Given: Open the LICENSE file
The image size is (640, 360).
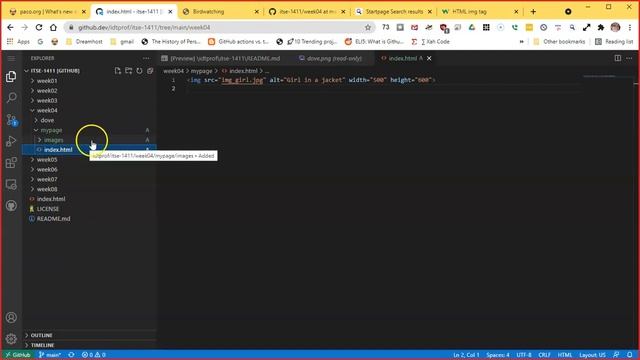Looking at the screenshot, I should 90,209.
